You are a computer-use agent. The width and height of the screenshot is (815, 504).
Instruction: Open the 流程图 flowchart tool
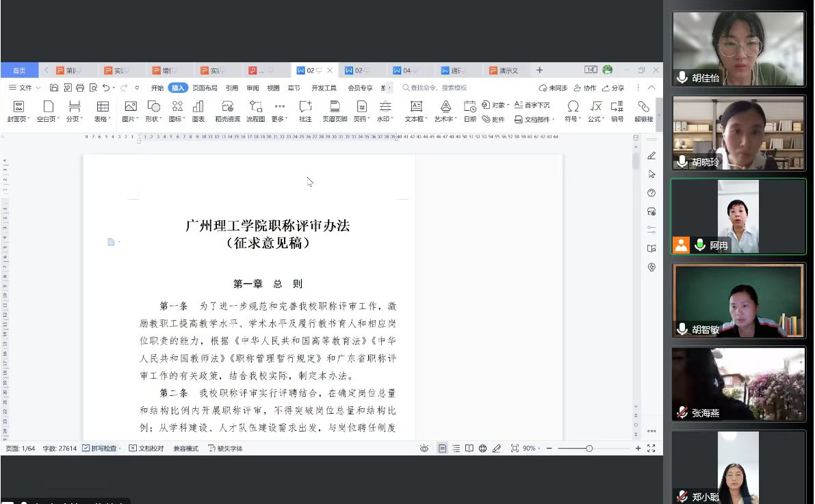pyautogui.click(x=255, y=107)
